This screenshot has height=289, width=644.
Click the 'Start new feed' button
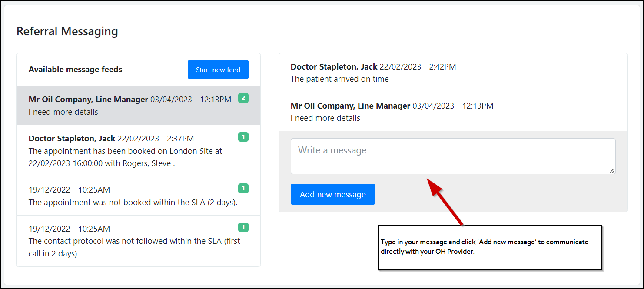pyautogui.click(x=218, y=70)
